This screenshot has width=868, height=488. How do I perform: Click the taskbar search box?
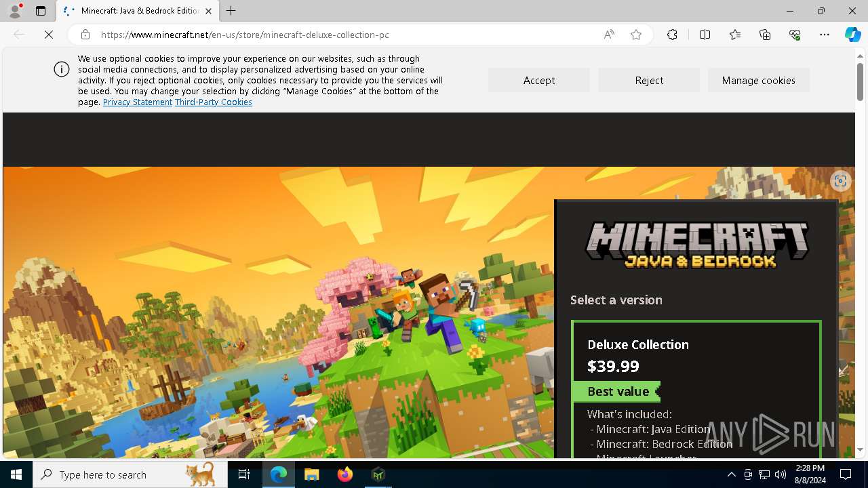pos(131,474)
